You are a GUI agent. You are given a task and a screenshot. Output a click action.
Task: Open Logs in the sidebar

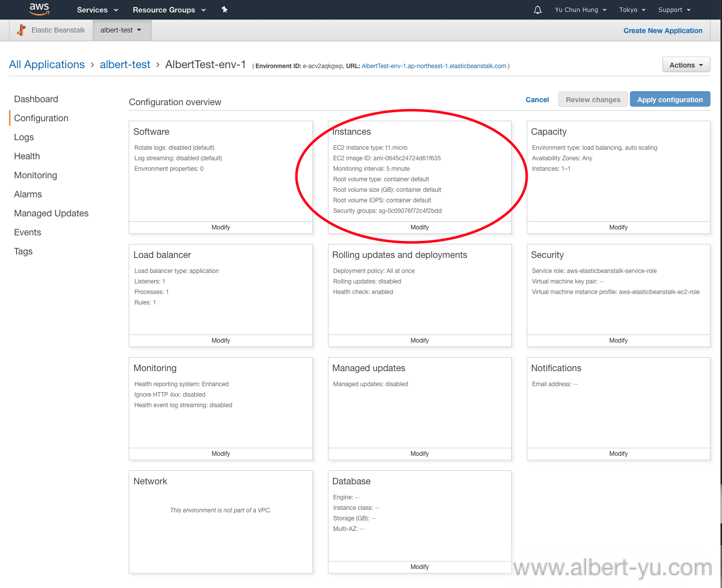pos(24,137)
